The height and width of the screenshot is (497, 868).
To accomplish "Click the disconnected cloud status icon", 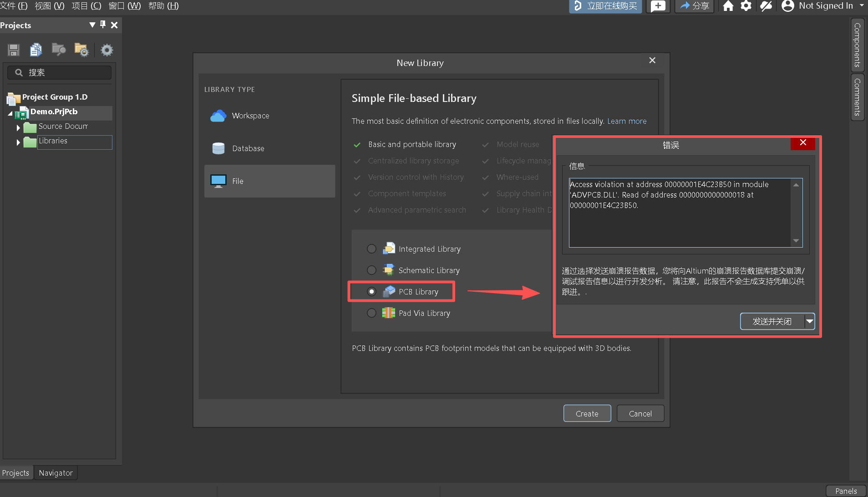I will 766,6.
